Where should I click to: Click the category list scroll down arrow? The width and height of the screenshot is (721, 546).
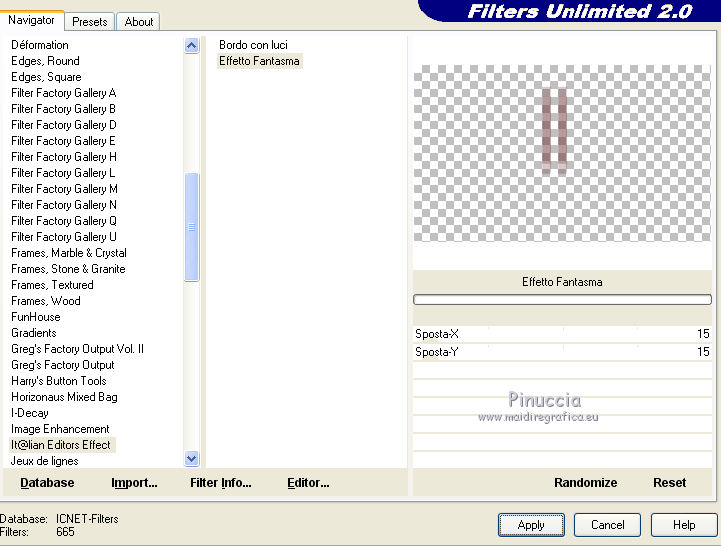click(191, 459)
